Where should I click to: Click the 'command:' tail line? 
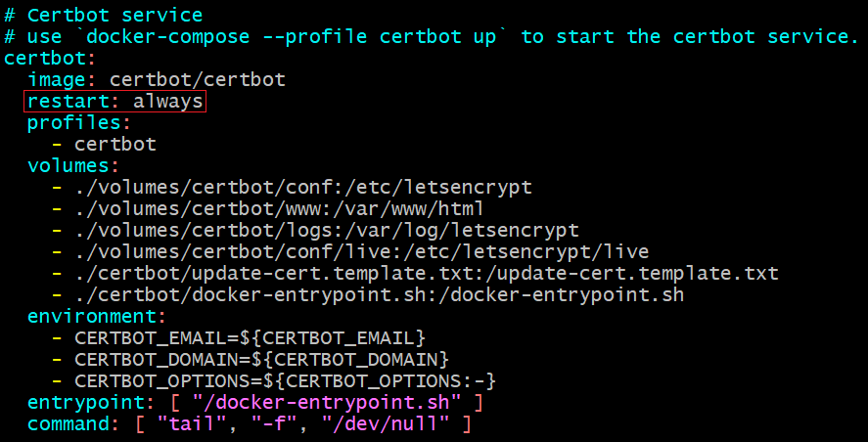point(249,423)
